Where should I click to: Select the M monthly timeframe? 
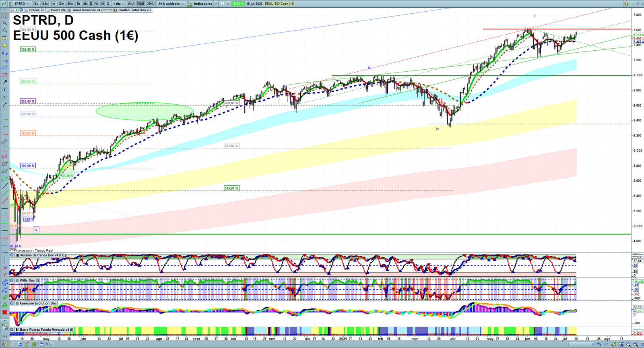pos(102,4)
